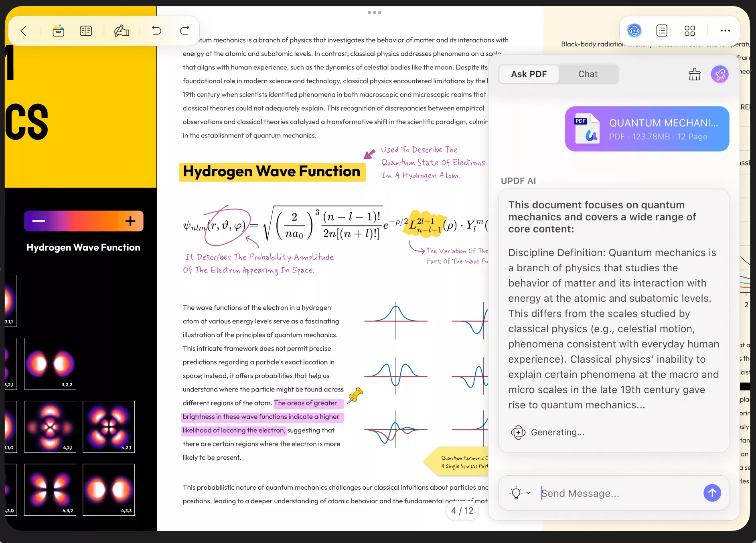Click the back arrow in toolbar

(24, 31)
